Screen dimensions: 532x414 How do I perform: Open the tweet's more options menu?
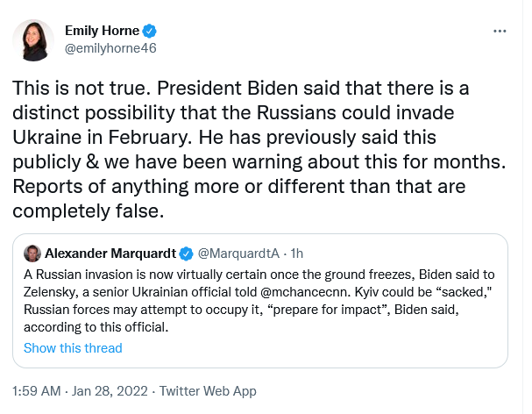[500, 30]
